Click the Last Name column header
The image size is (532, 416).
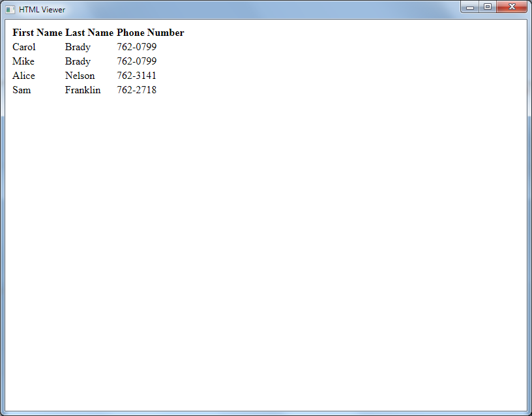point(89,33)
